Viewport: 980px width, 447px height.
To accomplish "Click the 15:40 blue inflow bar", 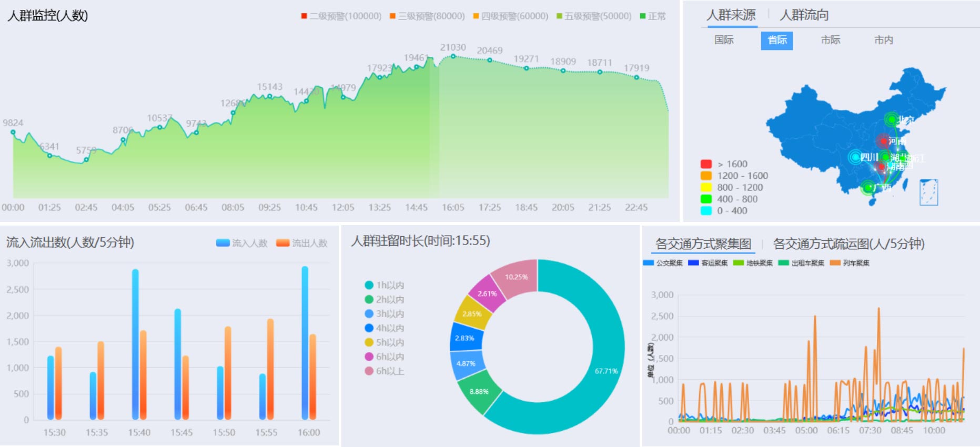I will (x=135, y=344).
